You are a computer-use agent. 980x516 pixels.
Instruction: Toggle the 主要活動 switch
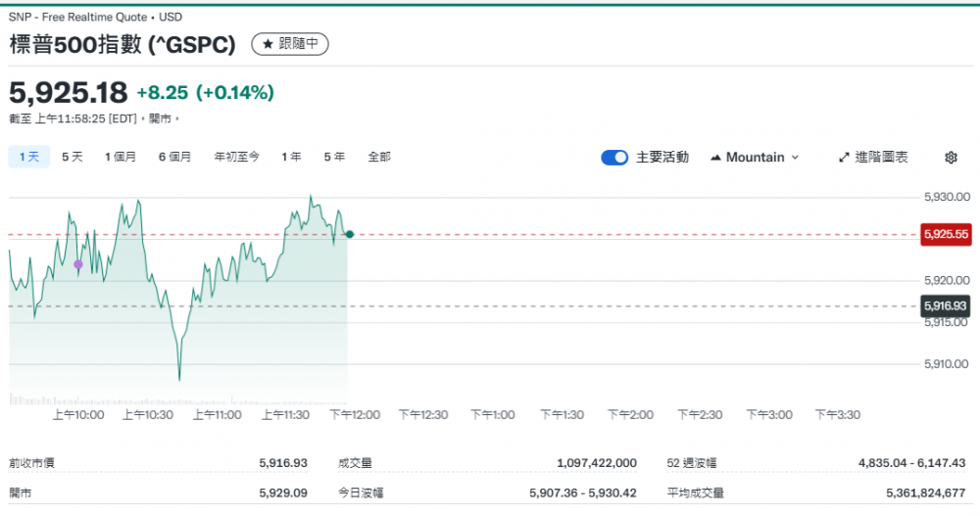(614, 158)
